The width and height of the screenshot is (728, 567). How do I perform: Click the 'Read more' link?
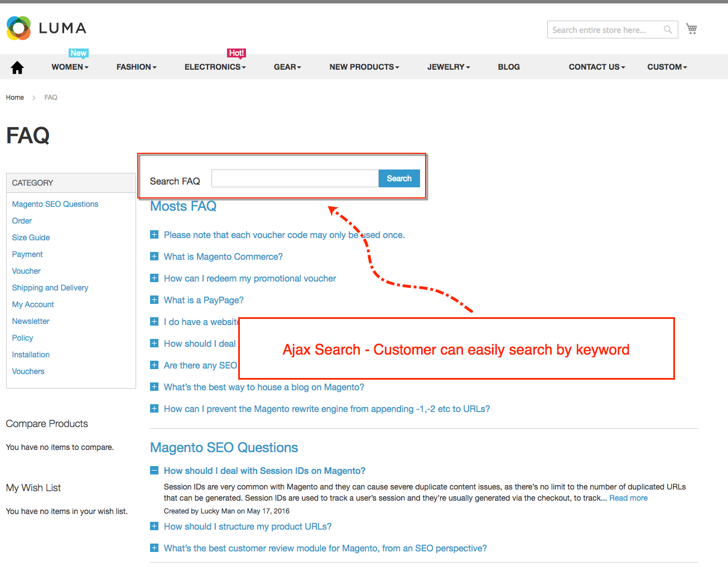tap(628, 497)
